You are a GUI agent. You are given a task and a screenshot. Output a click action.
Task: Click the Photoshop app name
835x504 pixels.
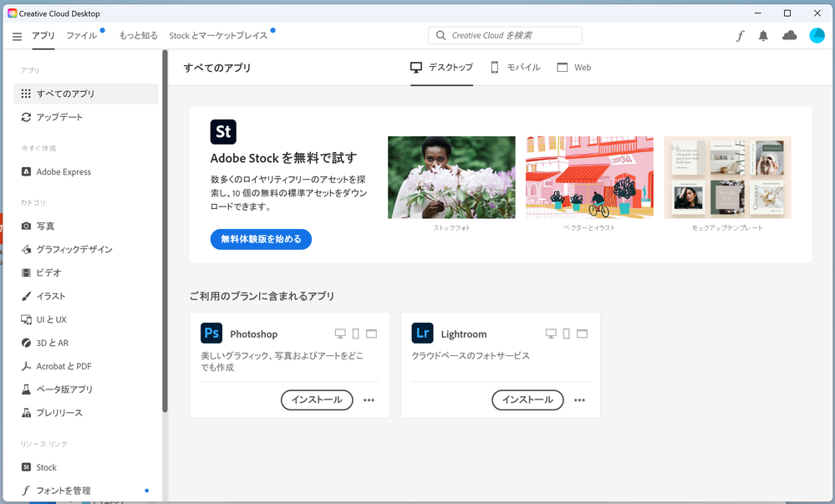point(254,334)
